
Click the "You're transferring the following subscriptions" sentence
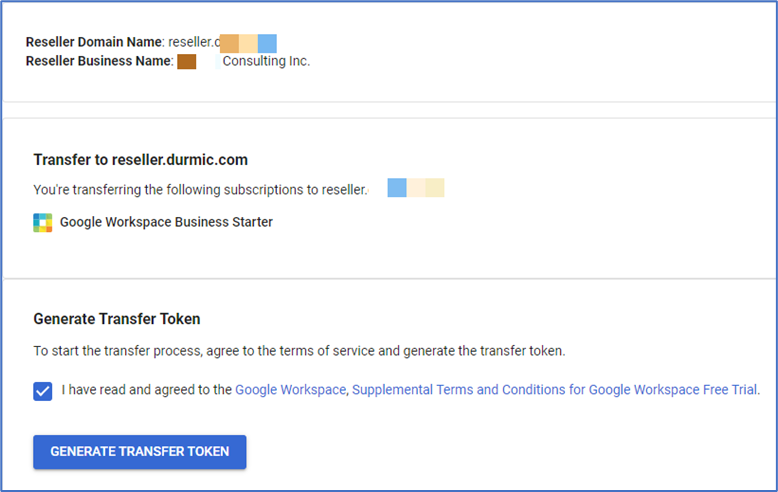[x=200, y=190]
